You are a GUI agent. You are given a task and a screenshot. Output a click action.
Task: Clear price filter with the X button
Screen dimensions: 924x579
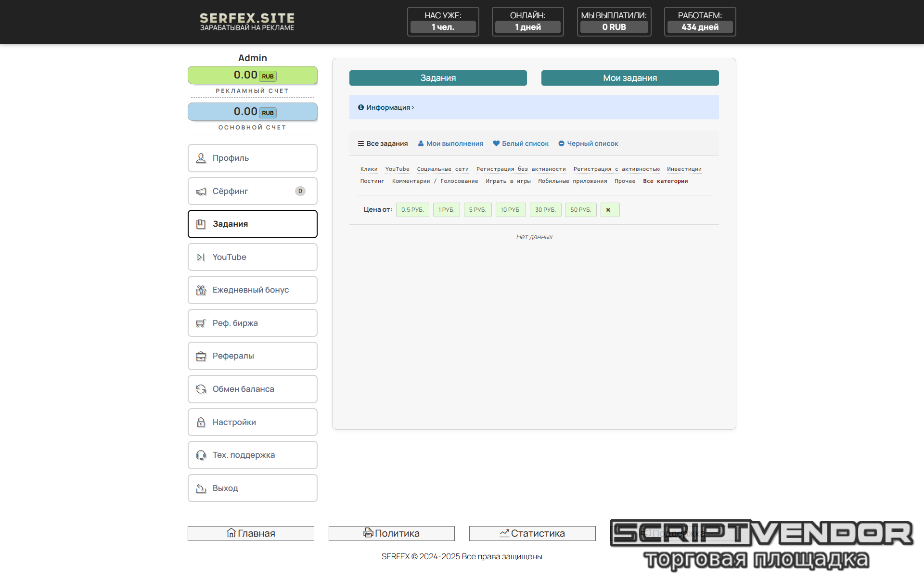point(610,210)
